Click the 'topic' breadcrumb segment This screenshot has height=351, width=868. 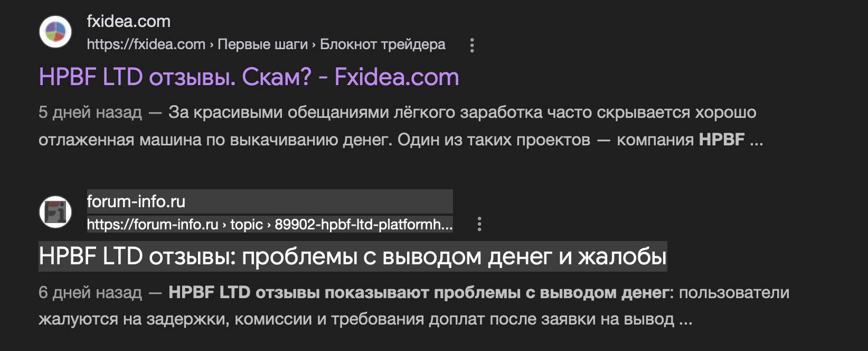point(246,225)
